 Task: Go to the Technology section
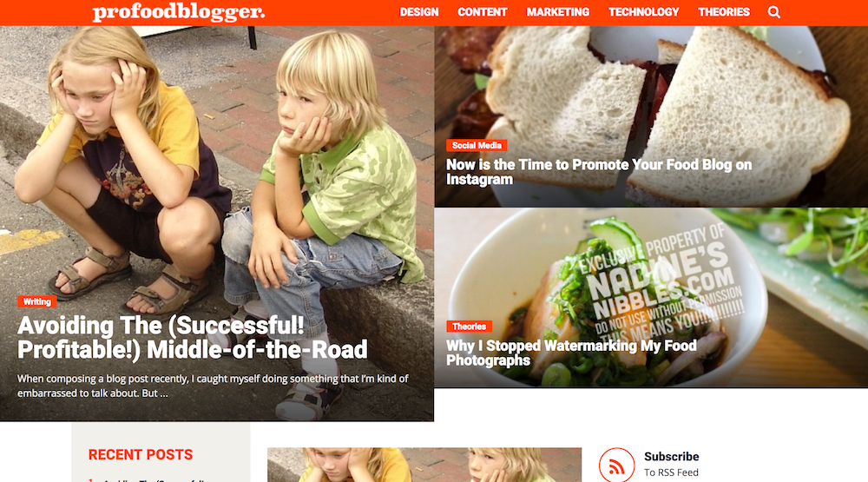coord(644,12)
